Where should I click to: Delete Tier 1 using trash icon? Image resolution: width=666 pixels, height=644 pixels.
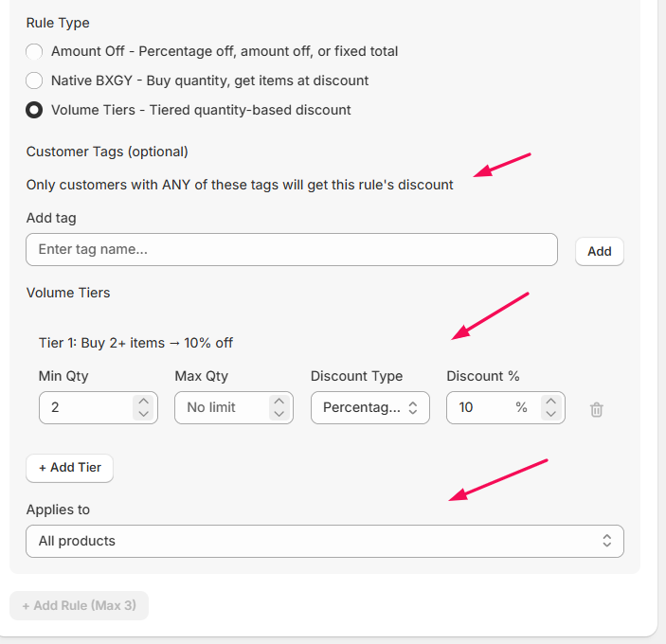pyautogui.click(x=596, y=409)
